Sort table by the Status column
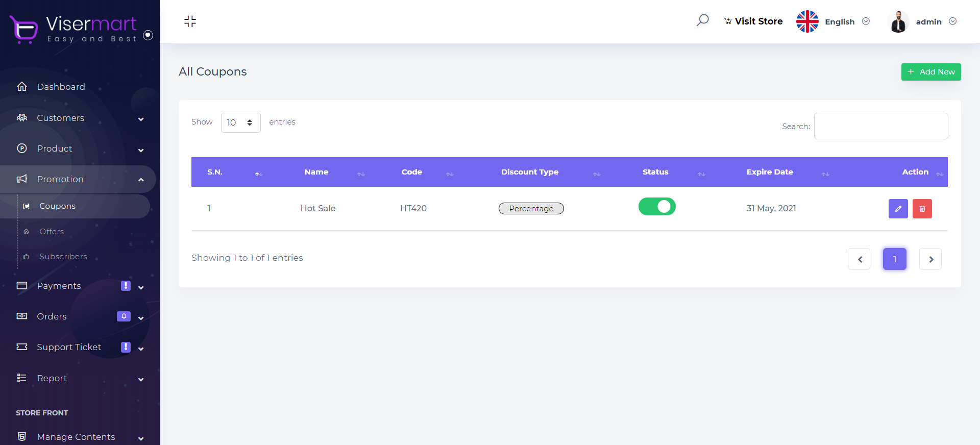Viewport: 980px width, 445px height. 655,172
